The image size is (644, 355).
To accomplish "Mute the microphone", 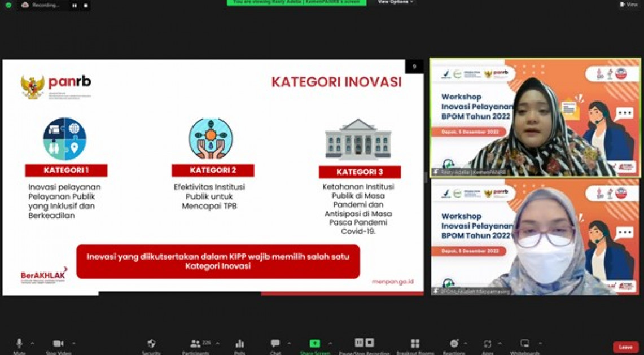I will [19, 344].
